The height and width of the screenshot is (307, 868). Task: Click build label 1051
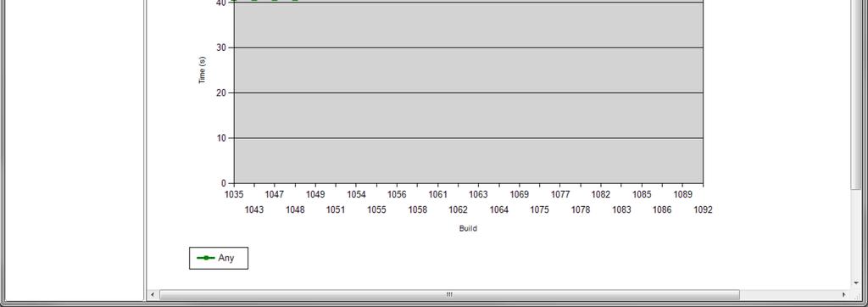click(x=336, y=210)
